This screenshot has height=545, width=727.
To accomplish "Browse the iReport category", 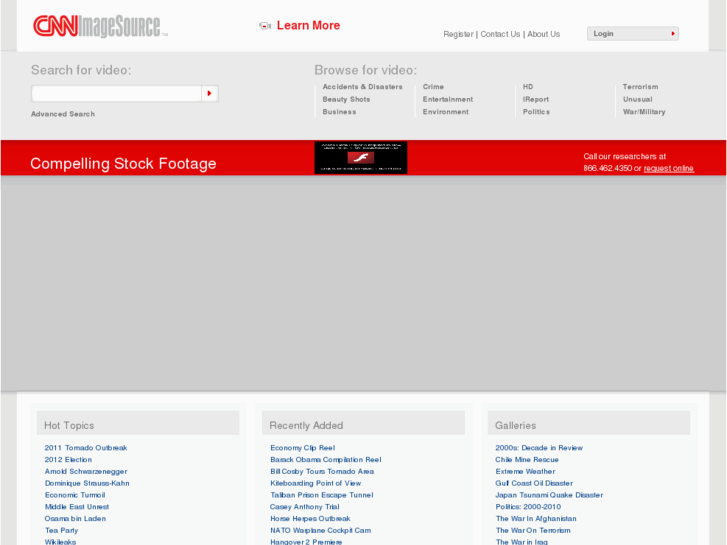I will tap(536, 99).
